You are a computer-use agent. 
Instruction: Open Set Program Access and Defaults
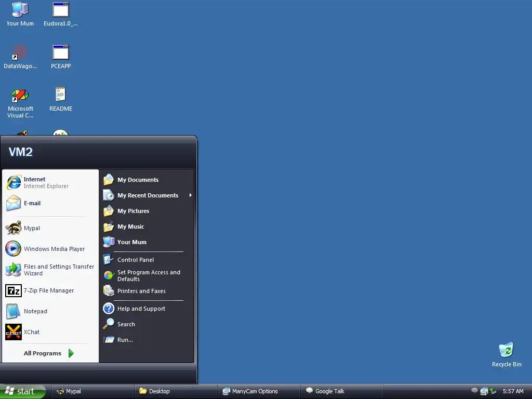tap(147, 275)
